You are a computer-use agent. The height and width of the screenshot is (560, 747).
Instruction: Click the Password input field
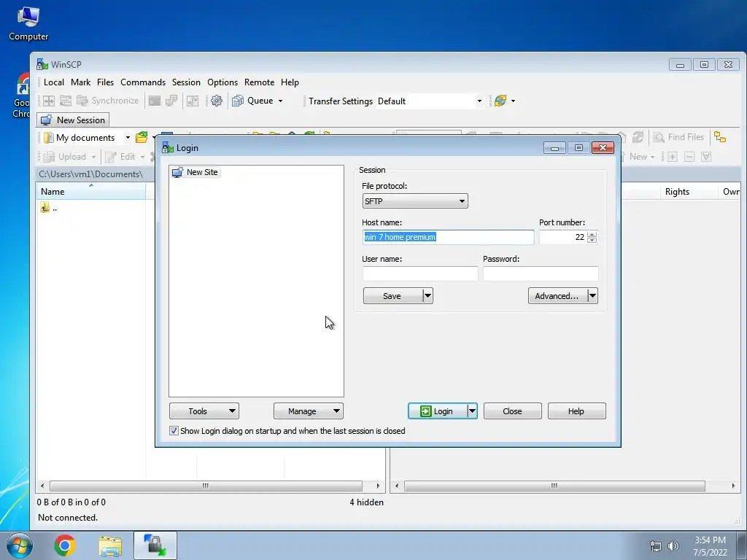click(x=541, y=274)
